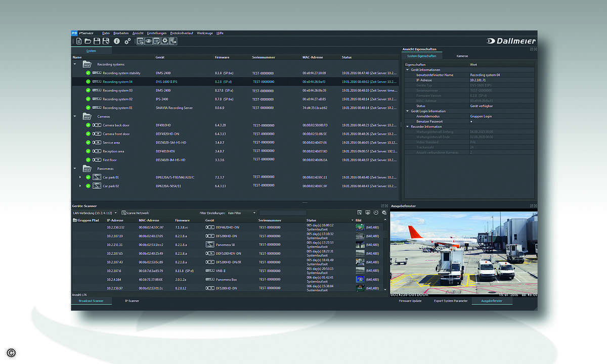Switch to the Kameras tab

click(x=462, y=56)
